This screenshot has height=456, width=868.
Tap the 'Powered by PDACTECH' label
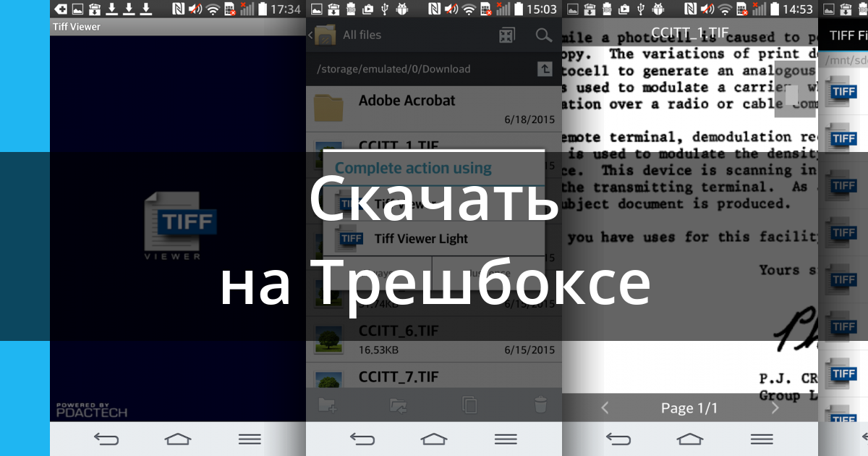coord(92,410)
